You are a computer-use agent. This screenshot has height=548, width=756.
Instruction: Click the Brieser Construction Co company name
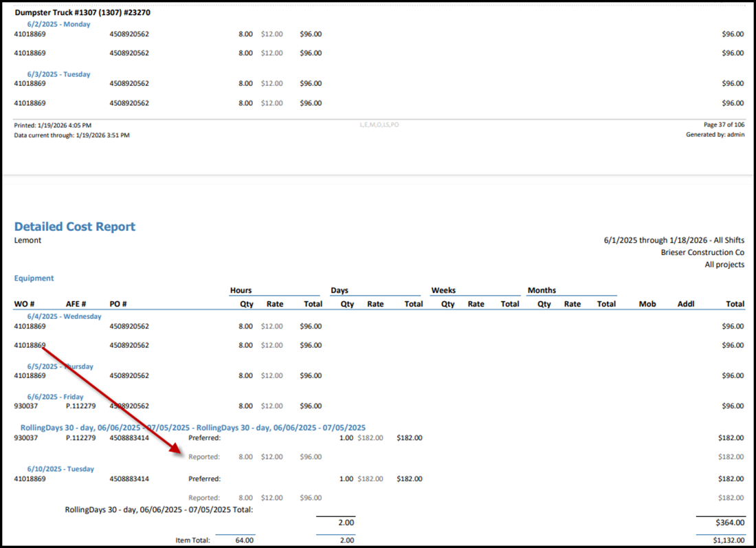[702, 252]
